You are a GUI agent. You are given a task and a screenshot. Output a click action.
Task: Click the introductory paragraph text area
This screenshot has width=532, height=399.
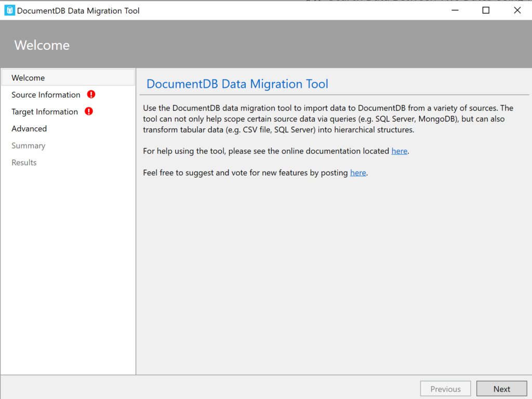click(x=327, y=118)
